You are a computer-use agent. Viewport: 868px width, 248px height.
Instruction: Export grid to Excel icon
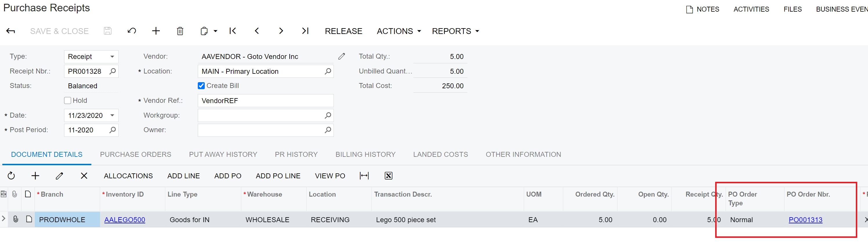coord(388,176)
